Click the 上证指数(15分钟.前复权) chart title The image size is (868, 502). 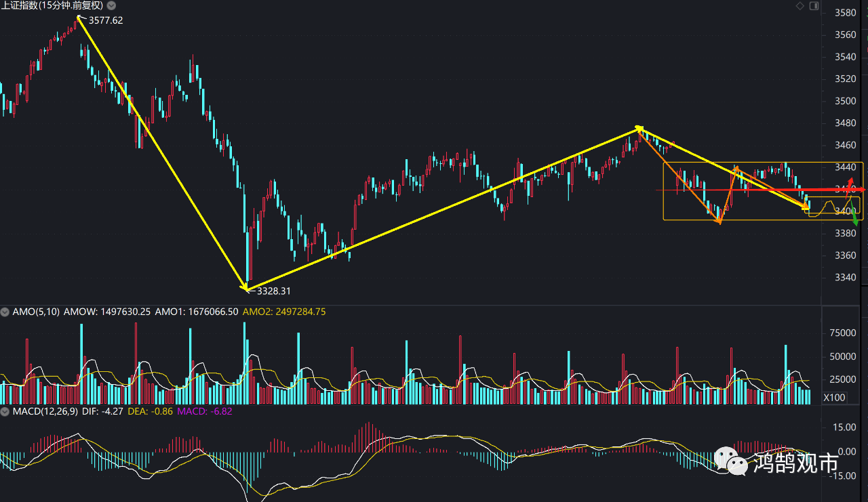[x=52, y=5]
